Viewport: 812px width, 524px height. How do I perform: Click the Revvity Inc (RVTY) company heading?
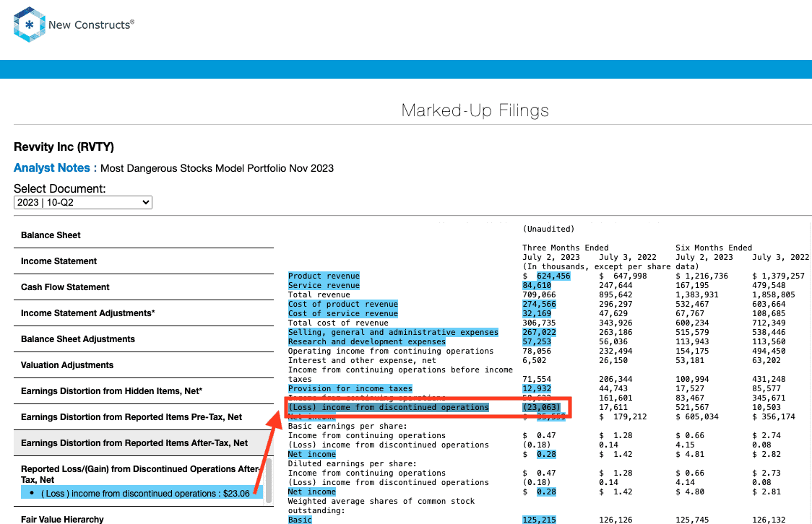pyautogui.click(x=64, y=147)
